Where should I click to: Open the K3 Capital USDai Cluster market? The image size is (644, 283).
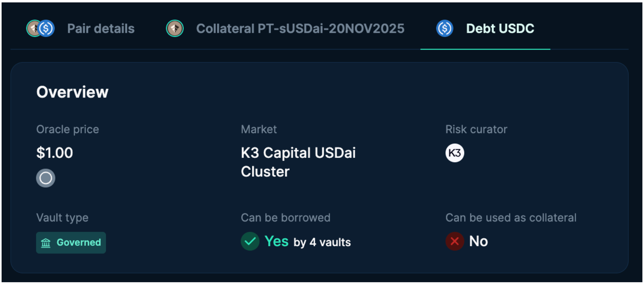[298, 162]
